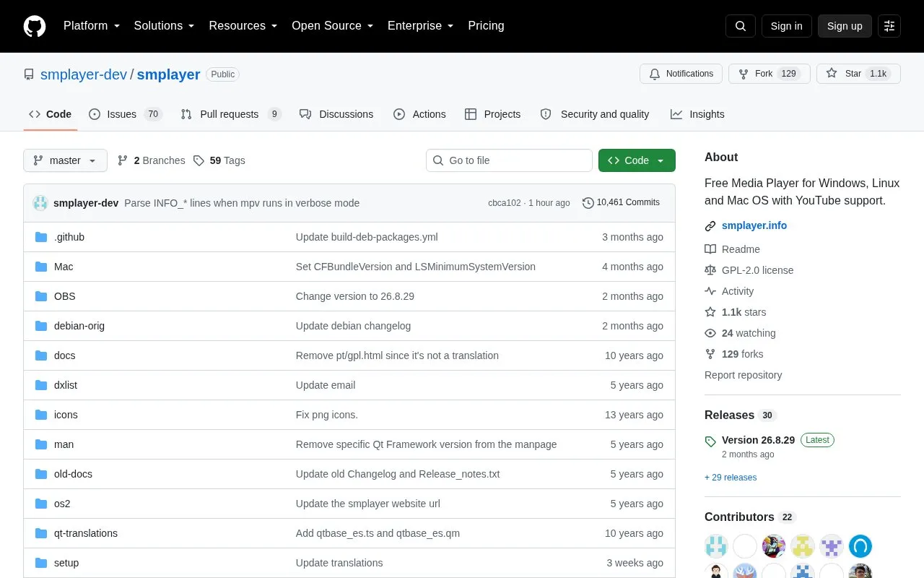Switch to the Issues tab
This screenshot has height=578, width=924.
click(x=126, y=114)
